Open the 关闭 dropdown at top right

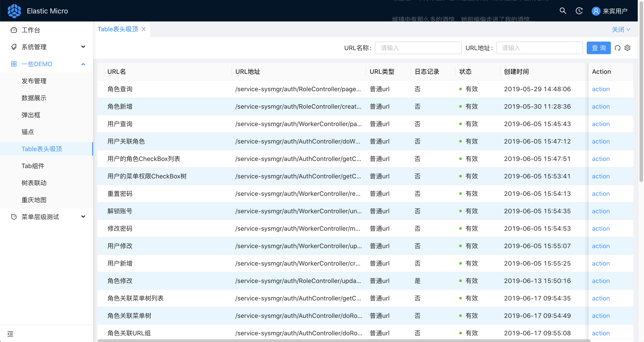tap(621, 30)
